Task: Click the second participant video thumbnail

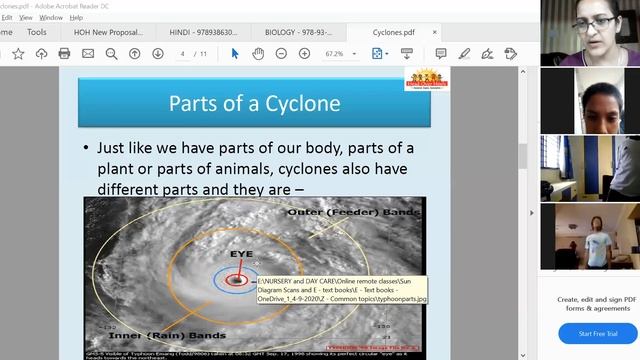Action: coord(590,101)
